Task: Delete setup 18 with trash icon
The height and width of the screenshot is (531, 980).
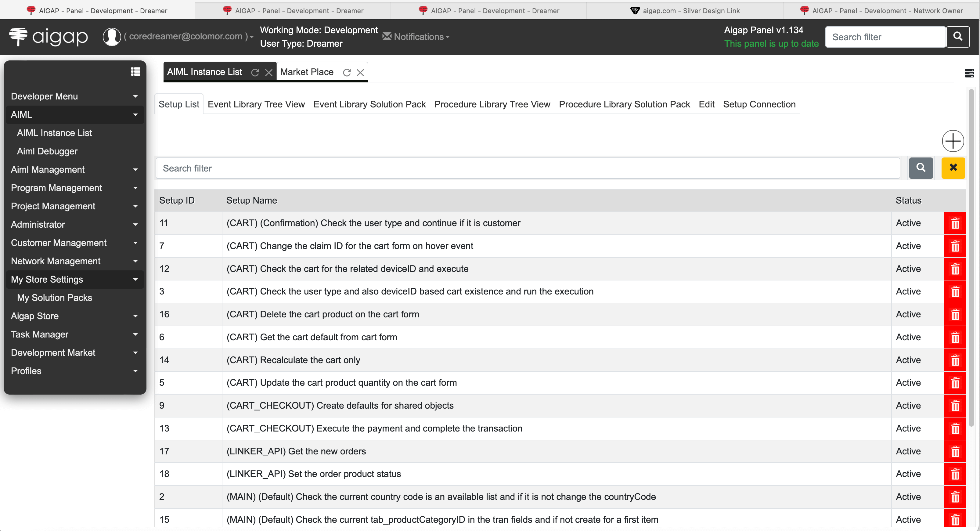Action: [x=955, y=474]
